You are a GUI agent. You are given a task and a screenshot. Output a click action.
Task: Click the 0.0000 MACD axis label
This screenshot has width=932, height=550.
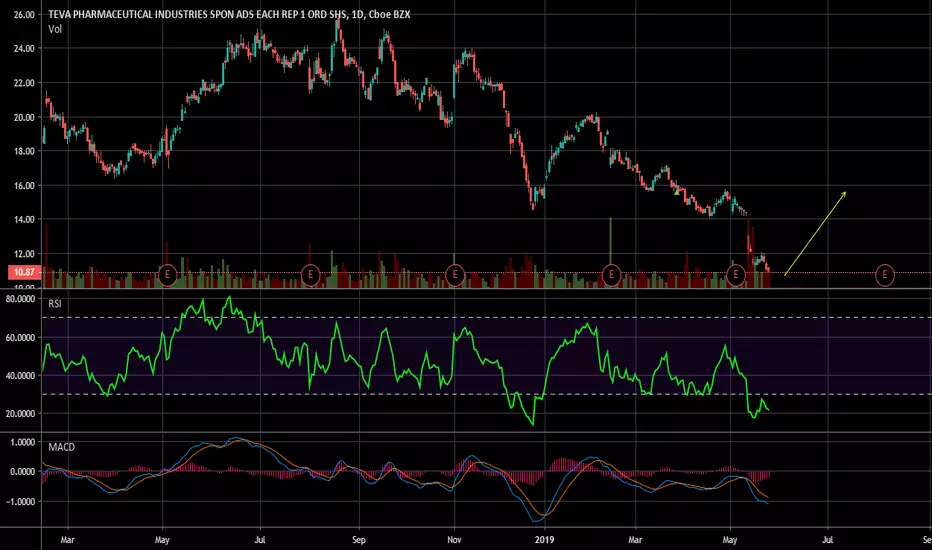(x=23, y=472)
